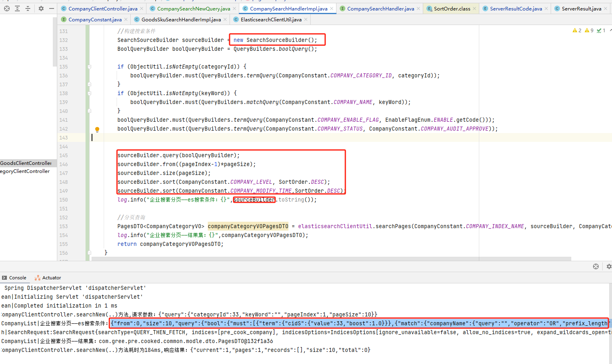Click the locate/select opened file icon
This screenshot has width=612, height=364.
7,8
